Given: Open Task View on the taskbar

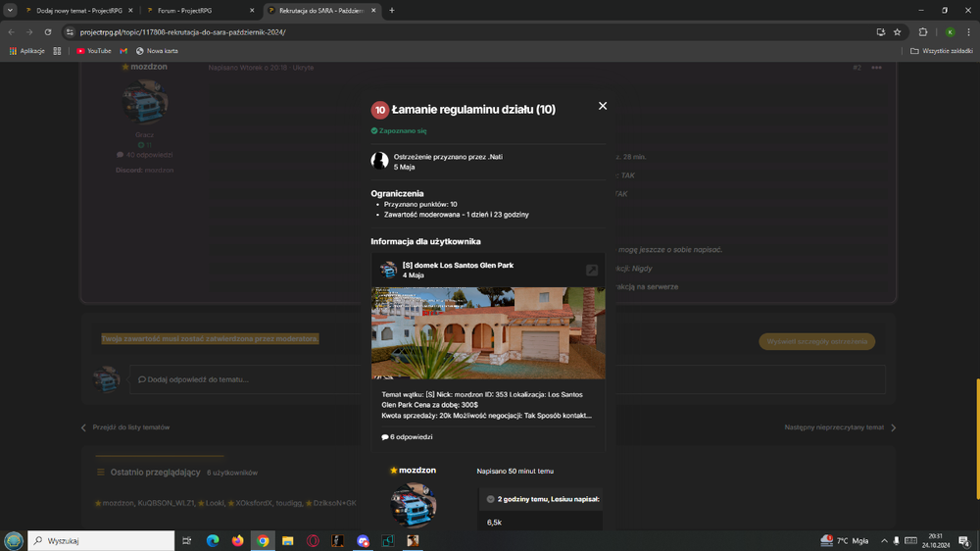Looking at the screenshot, I should click(187, 540).
